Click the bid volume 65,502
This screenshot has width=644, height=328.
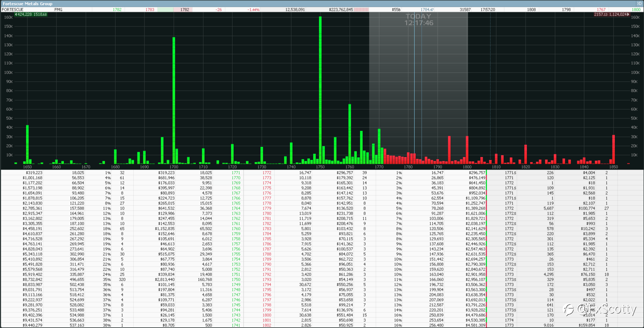click(x=206, y=229)
